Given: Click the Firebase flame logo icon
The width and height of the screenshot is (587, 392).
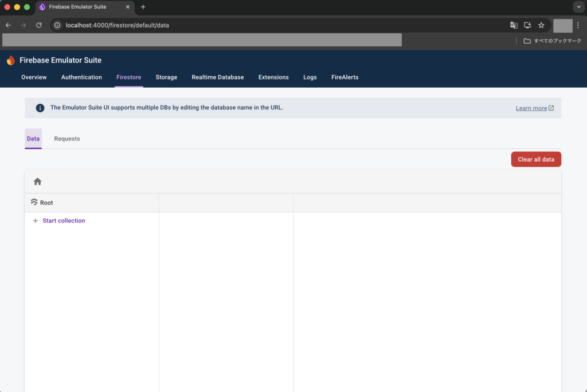Looking at the screenshot, I should coord(11,60).
